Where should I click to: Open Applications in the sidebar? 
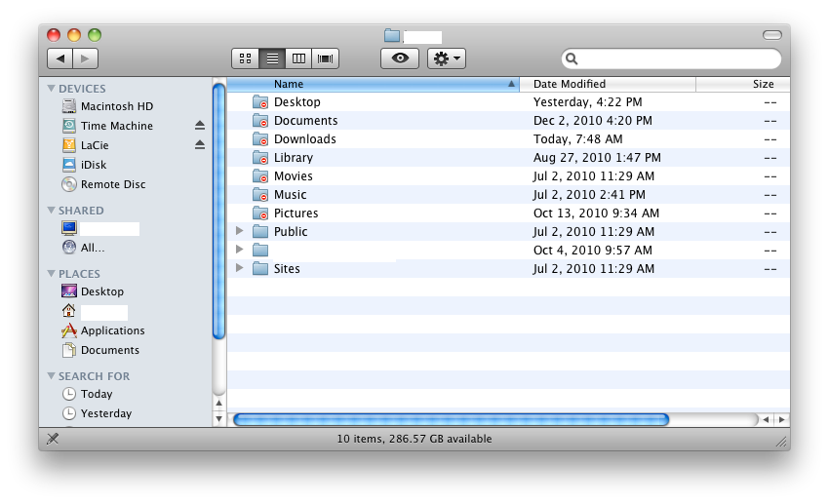click(x=103, y=330)
